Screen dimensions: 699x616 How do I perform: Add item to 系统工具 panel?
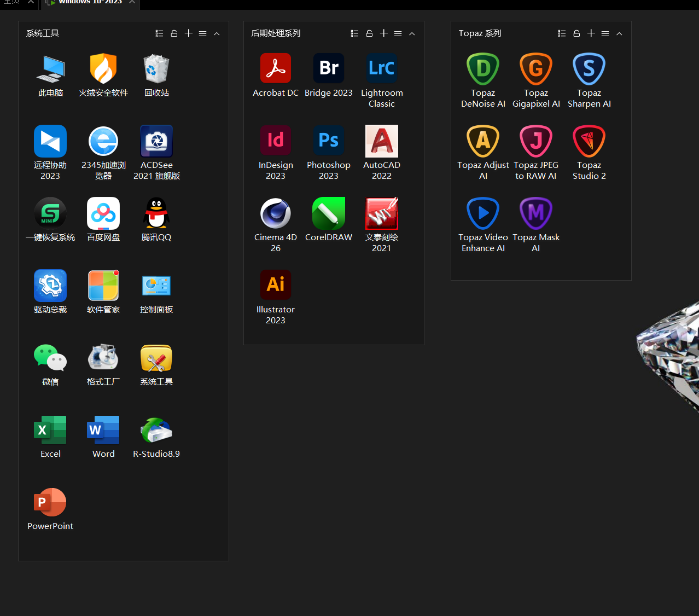coord(189,33)
